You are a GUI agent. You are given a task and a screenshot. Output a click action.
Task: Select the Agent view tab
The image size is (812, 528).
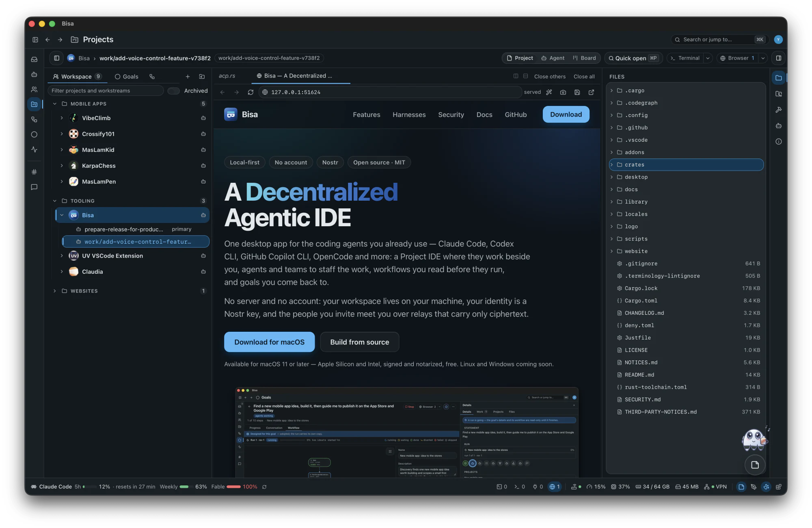[x=553, y=58]
